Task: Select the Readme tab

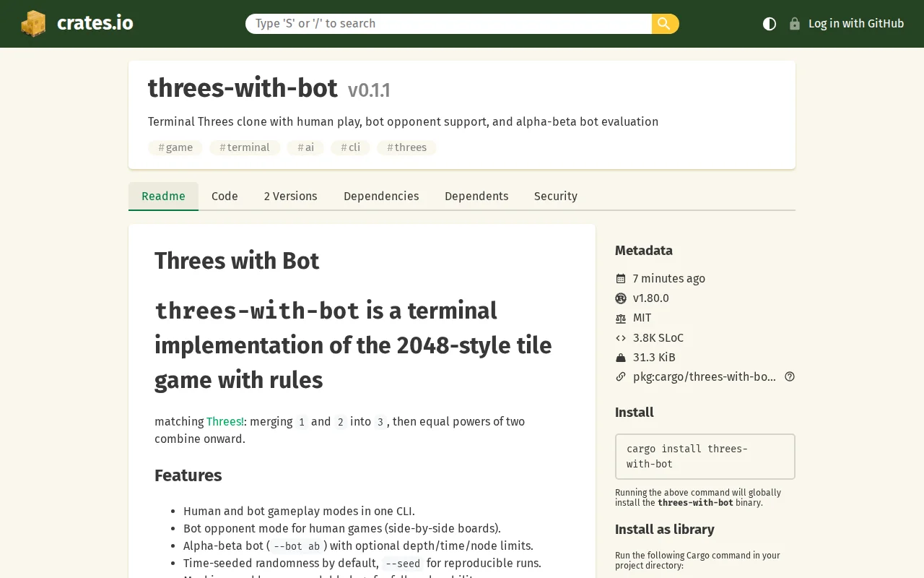Action: [x=163, y=197]
